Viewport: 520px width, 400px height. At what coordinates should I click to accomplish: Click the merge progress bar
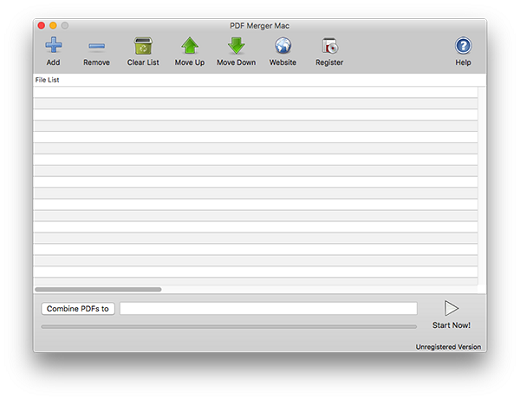[229, 327]
